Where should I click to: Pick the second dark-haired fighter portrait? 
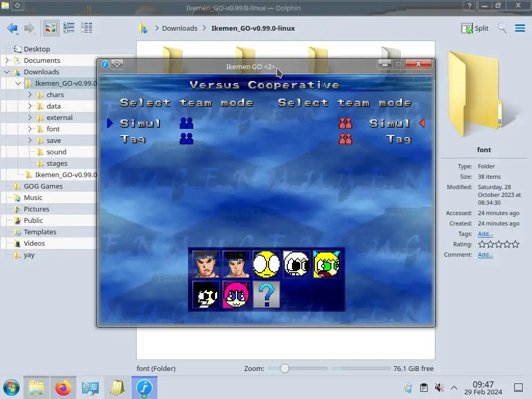click(236, 264)
